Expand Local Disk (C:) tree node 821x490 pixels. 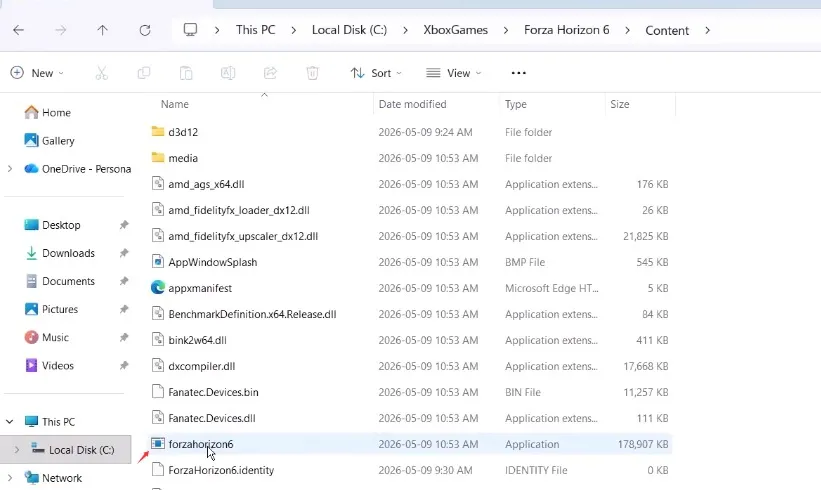coord(17,450)
